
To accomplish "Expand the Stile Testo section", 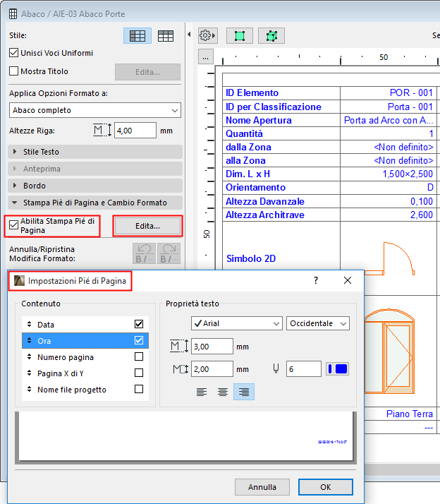I will pyautogui.click(x=95, y=152).
